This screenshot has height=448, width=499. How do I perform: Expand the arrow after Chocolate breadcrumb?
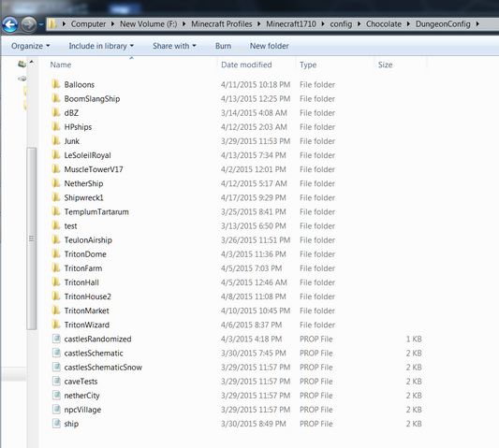pos(408,23)
